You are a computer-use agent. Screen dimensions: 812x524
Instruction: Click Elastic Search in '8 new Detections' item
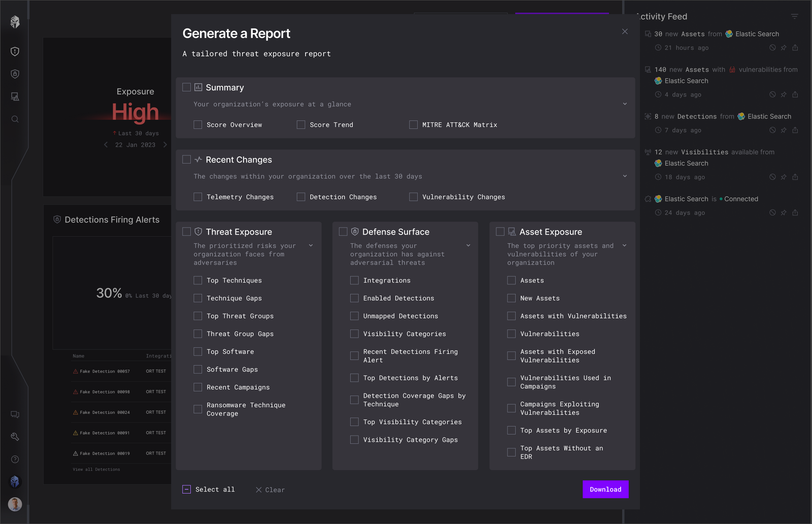(769, 116)
